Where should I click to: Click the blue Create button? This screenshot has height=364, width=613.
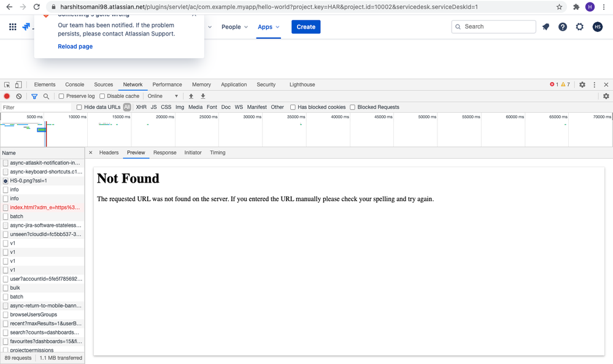pos(306,27)
